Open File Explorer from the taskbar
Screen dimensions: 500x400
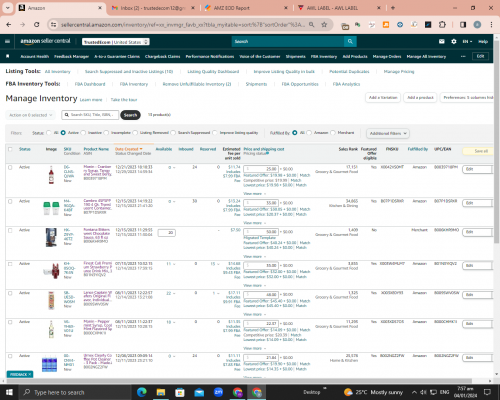161,392
